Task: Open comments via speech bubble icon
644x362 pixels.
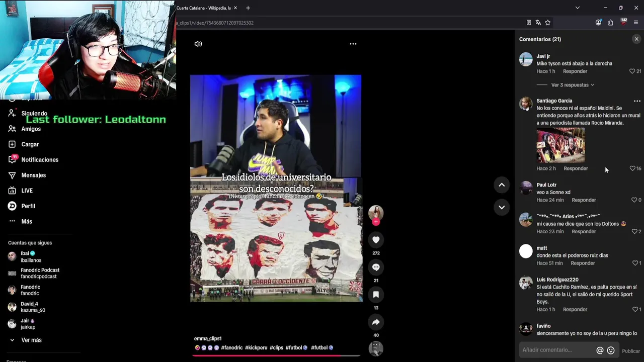Action: 376,267
